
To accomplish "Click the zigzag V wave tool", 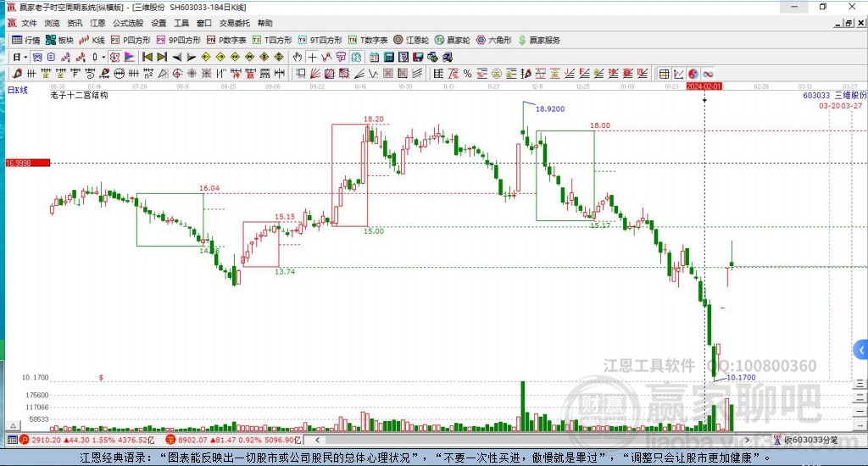I will 374,74.
